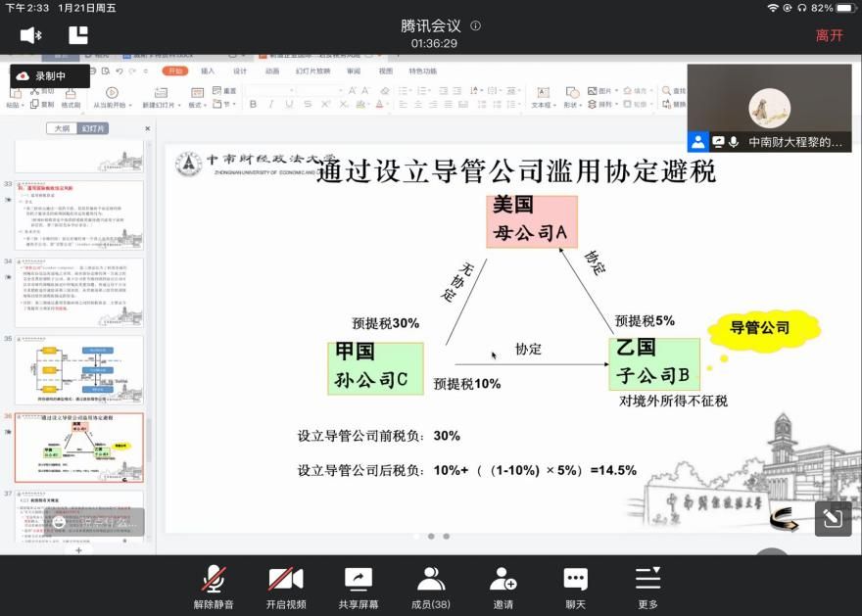Image resolution: width=862 pixels, height=616 pixels.
Task: Open the meeting info icon beside 腾讯会议
Action: pyautogui.click(x=476, y=26)
